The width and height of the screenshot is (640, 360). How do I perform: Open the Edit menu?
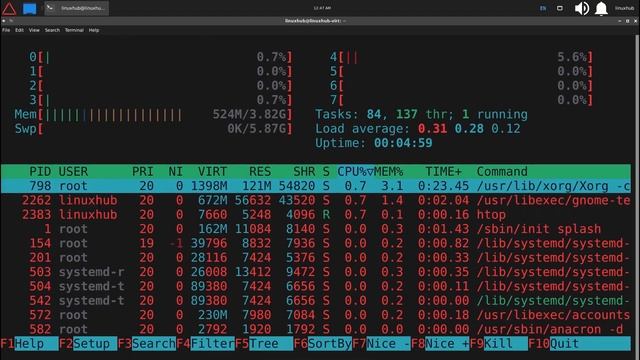click(19, 30)
